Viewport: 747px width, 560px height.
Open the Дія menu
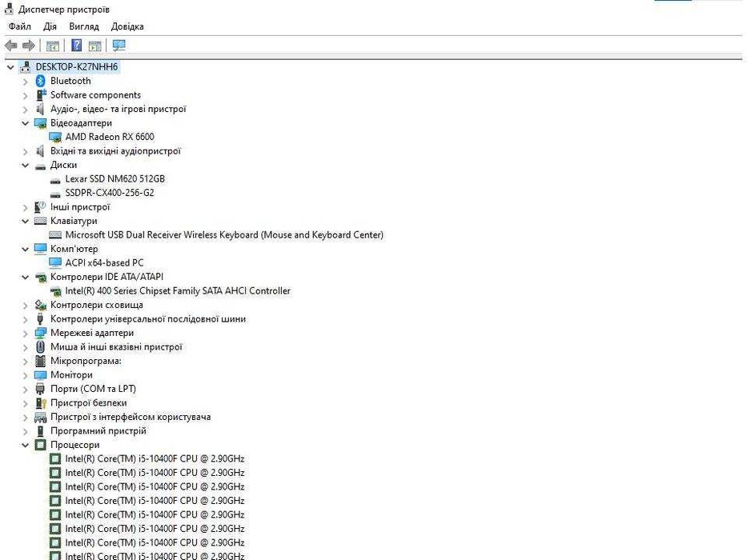50,26
